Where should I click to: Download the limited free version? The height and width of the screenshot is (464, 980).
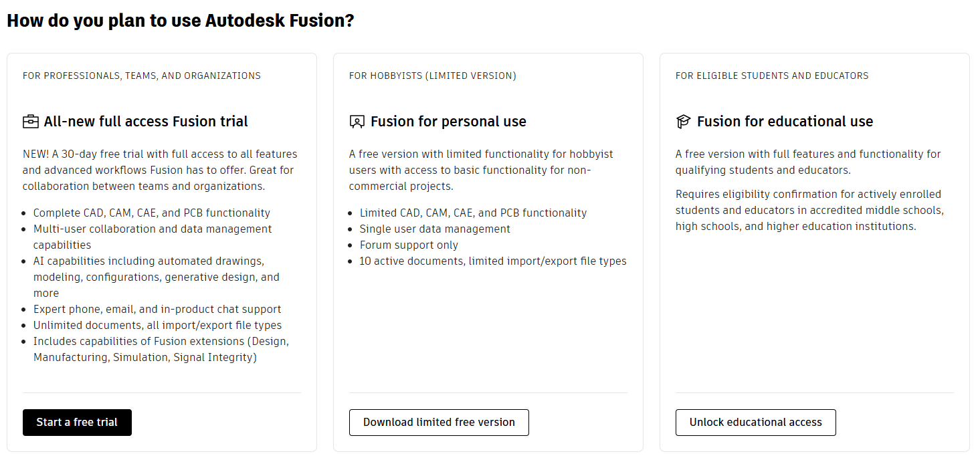pos(439,423)
